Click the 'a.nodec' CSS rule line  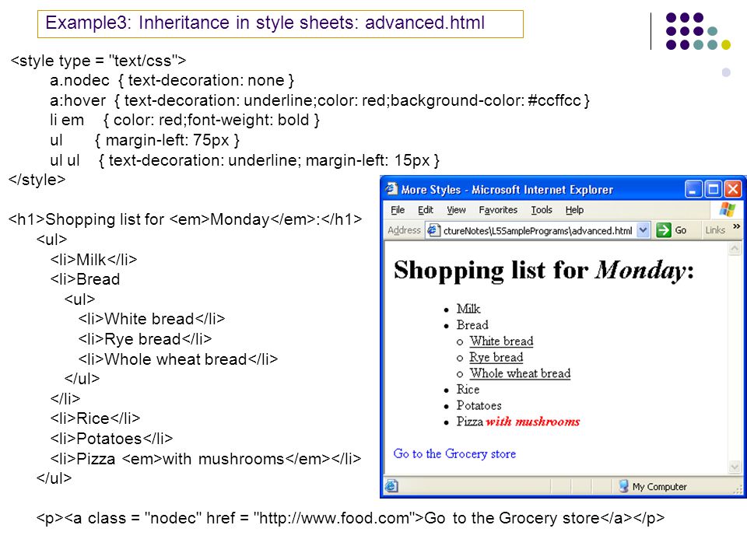(x=172, y=80)
